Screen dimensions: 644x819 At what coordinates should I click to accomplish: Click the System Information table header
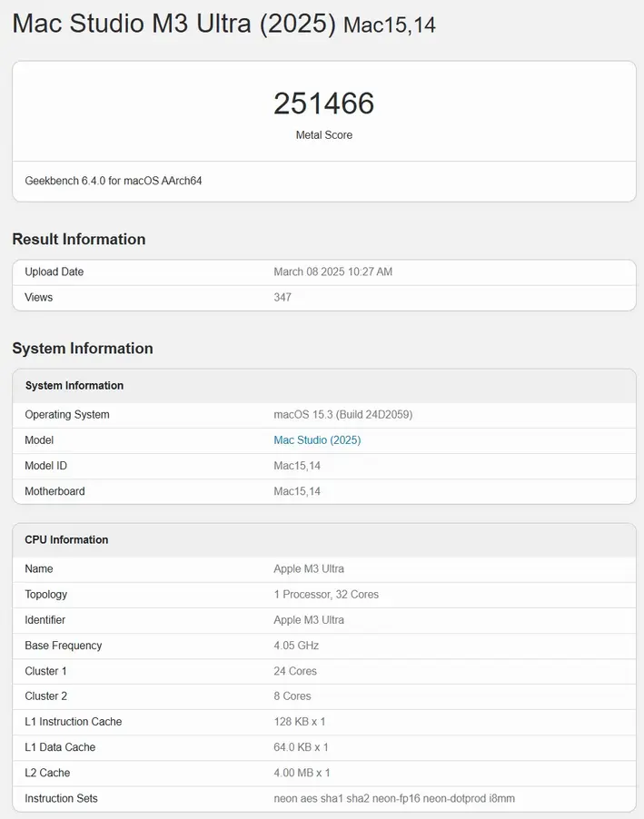pos(74,386)
